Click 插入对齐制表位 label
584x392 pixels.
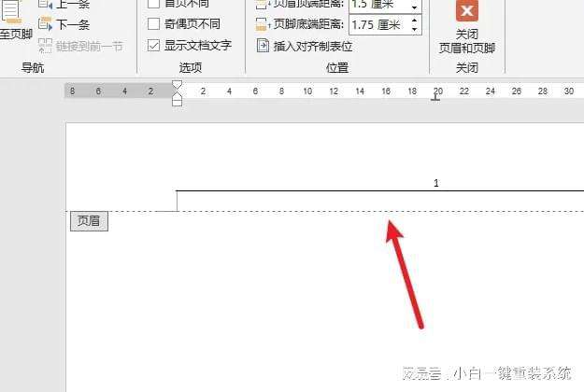click(x=313, y=46)
